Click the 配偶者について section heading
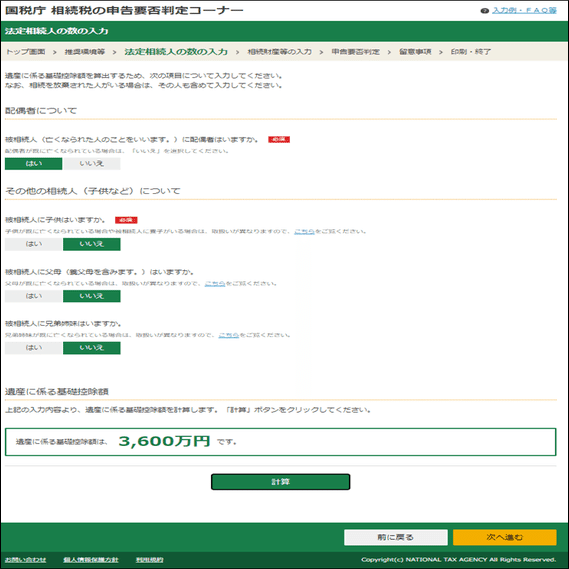The height and width of the screenshot is (569, 569). tap(41, 111)
